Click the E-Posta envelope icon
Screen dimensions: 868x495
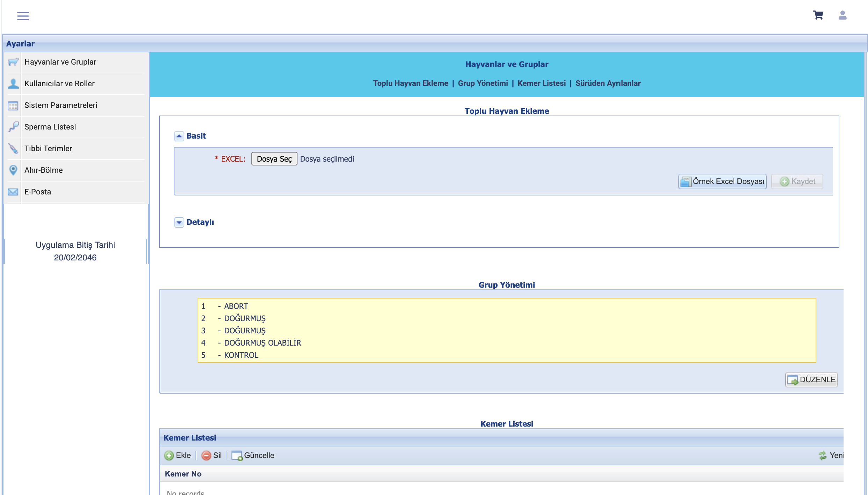pos(13,192)
